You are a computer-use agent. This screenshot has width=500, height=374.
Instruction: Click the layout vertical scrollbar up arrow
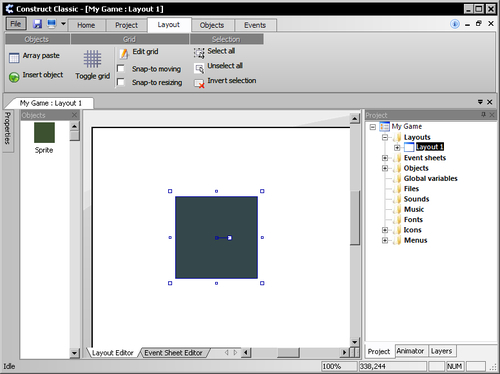(x=354, y=118)
